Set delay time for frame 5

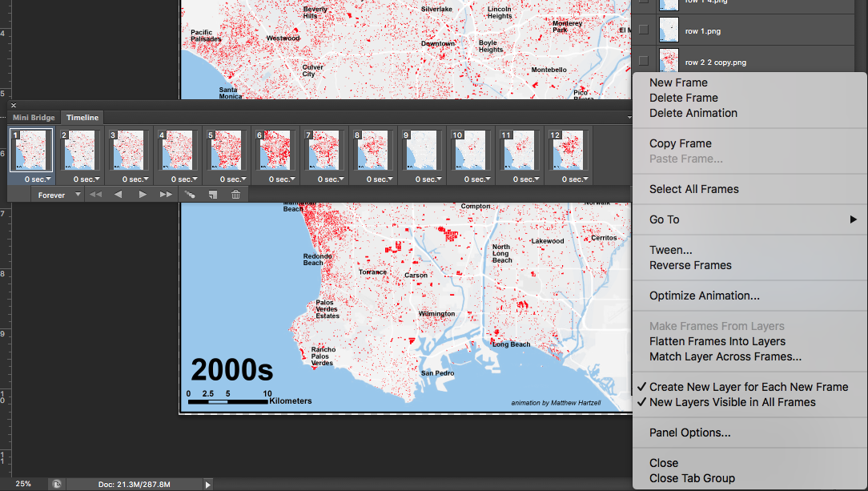[x=233, y=179]
